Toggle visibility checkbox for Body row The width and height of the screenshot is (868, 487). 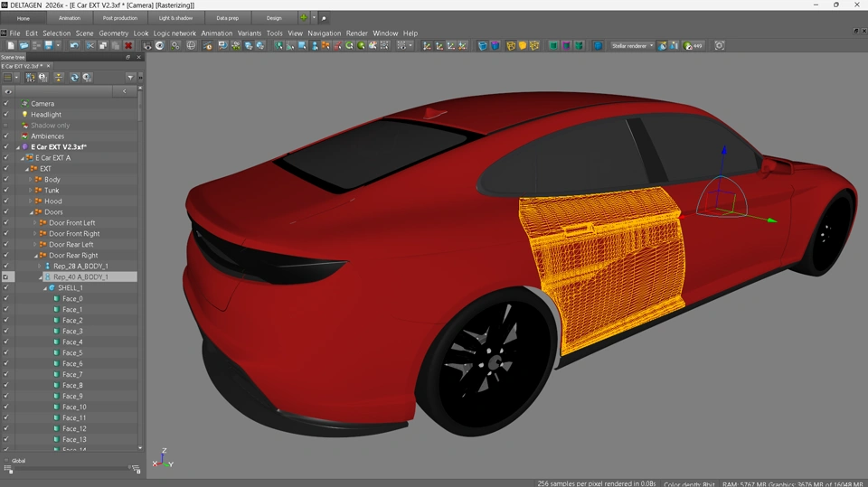point(6,179)
